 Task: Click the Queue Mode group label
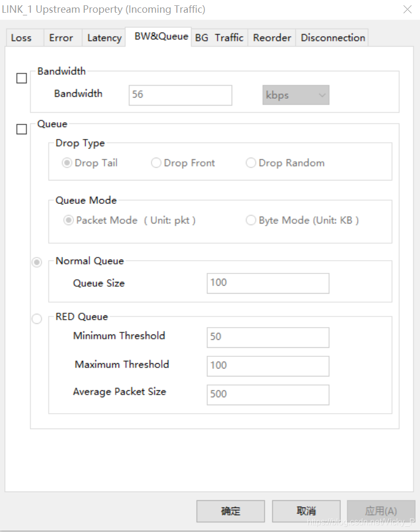pyautogui.click(x=86, y=200)
